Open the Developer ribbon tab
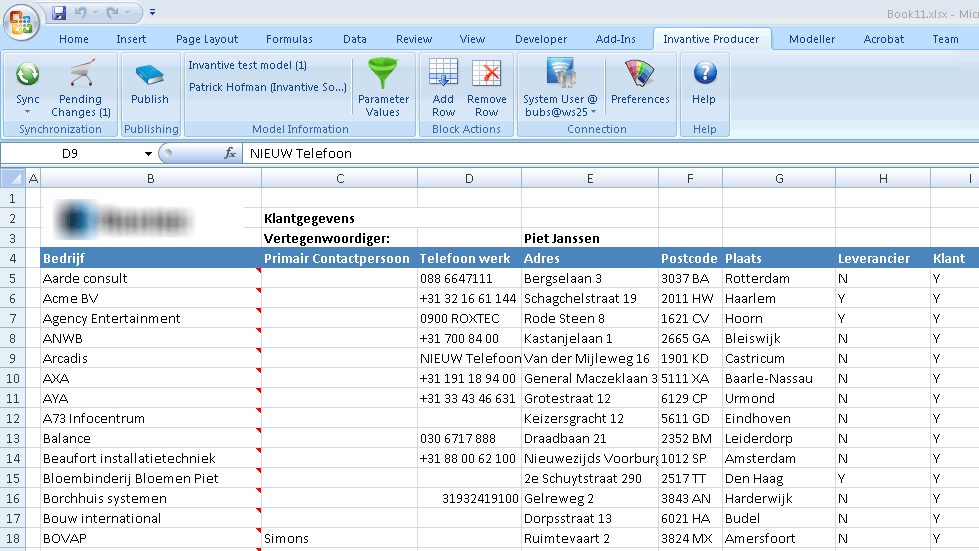Screen dimensions: 979x551 click(541, 39)
